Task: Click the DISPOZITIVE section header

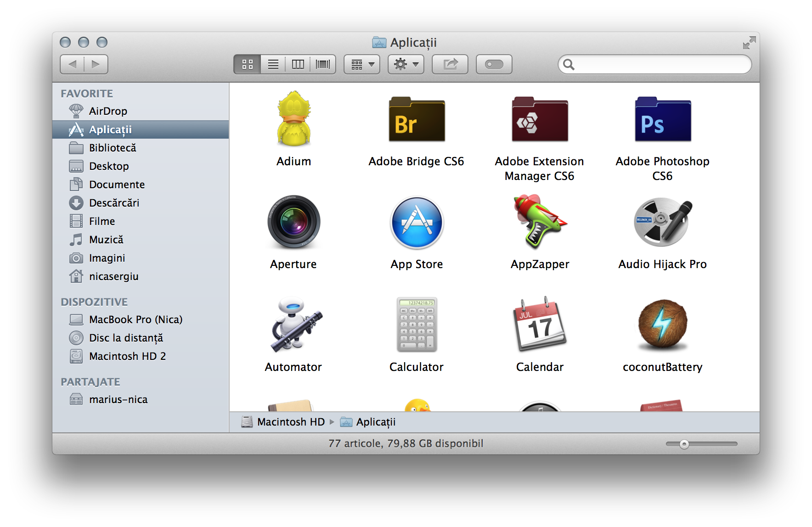Action: pos(94,302)
